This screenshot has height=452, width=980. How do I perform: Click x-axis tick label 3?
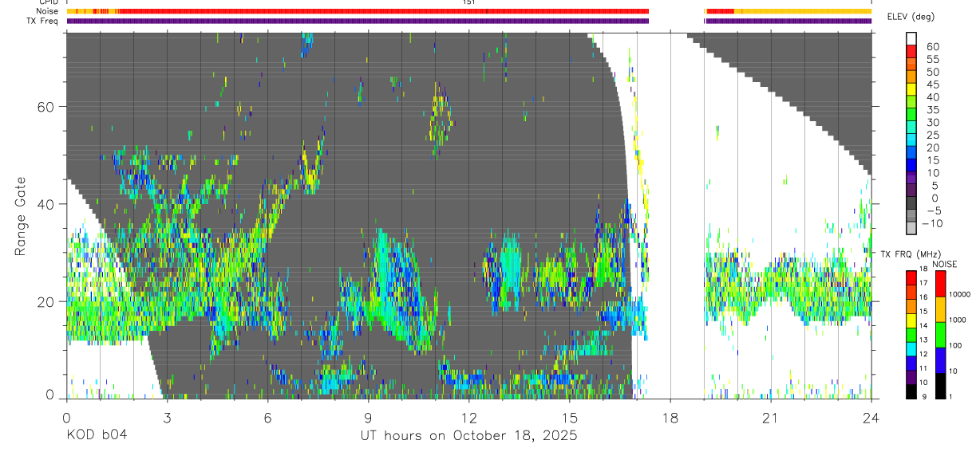[167, 417]
